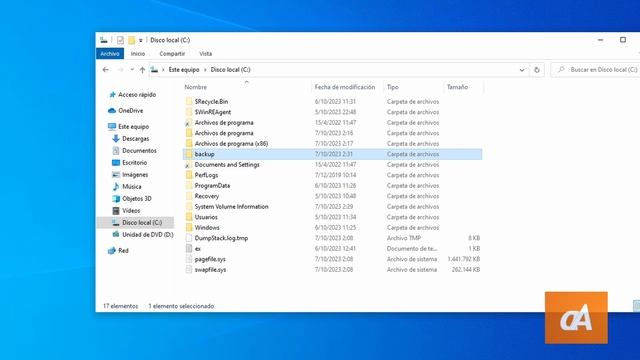Click '17 elementos' in the status bar
The width and height of the screenshot is (640, 360).
pos(120,306)
